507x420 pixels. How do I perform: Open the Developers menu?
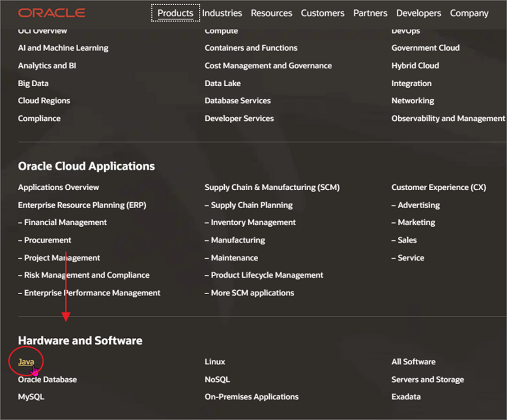[x=419, y=13]
